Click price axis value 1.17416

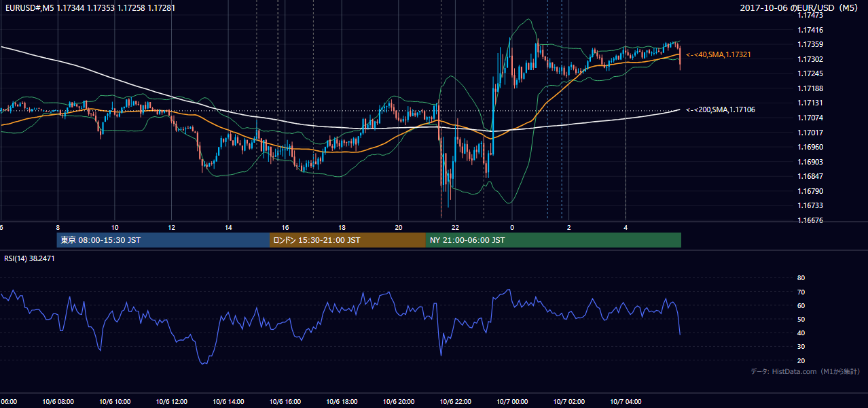click(810, 30)
